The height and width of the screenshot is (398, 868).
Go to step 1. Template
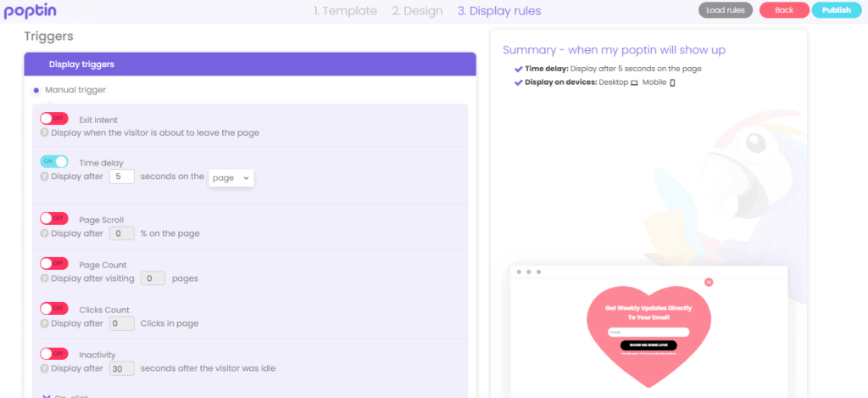click(345, 11)
